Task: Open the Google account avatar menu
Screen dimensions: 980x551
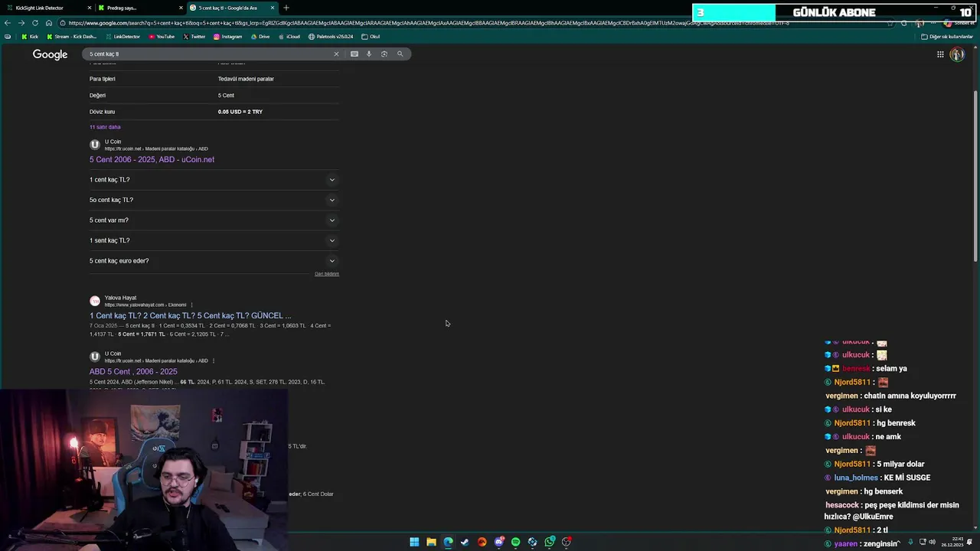Action: click(x=957, y=54)
